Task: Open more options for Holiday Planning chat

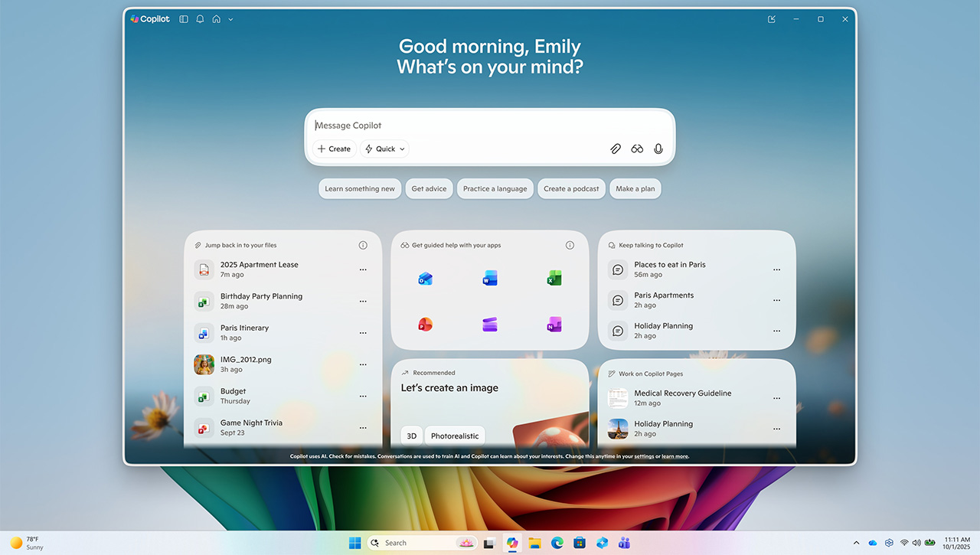Action: click(x=776, y=331)
